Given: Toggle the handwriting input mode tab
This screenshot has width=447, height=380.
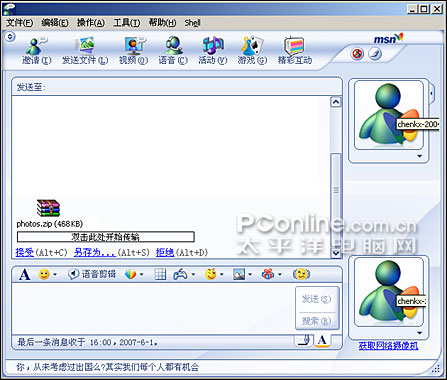Looking at the screenshot, I should [x=304, y=341].
